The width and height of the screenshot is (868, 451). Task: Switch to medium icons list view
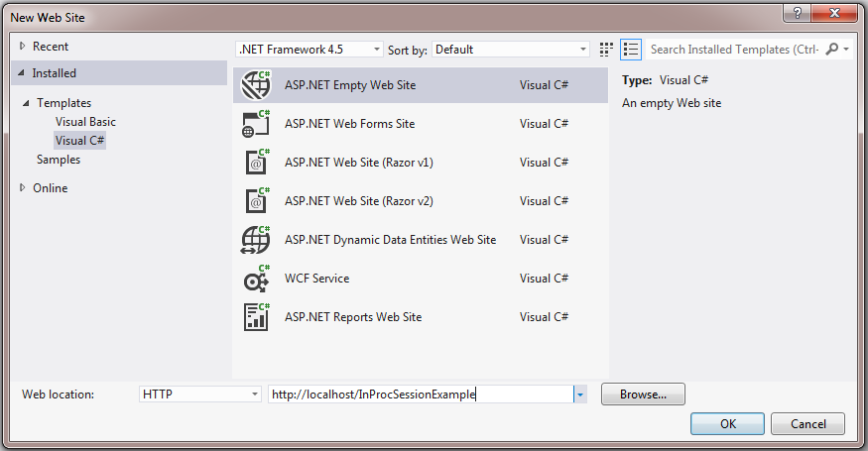(x=632, y=50)
